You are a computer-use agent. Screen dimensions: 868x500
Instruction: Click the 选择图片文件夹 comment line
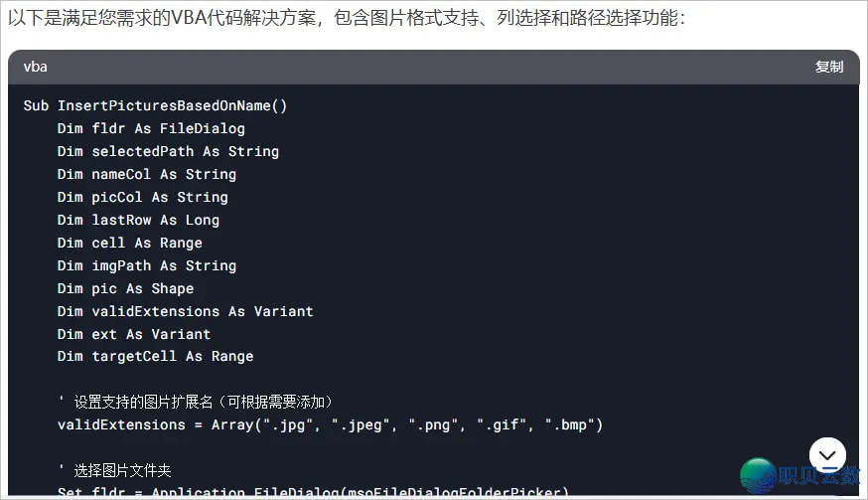coord(114,470)
